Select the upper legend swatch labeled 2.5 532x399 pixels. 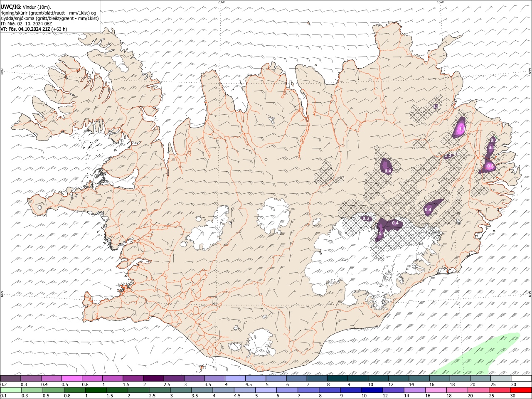pyautogui.click(x=174, y=378)
